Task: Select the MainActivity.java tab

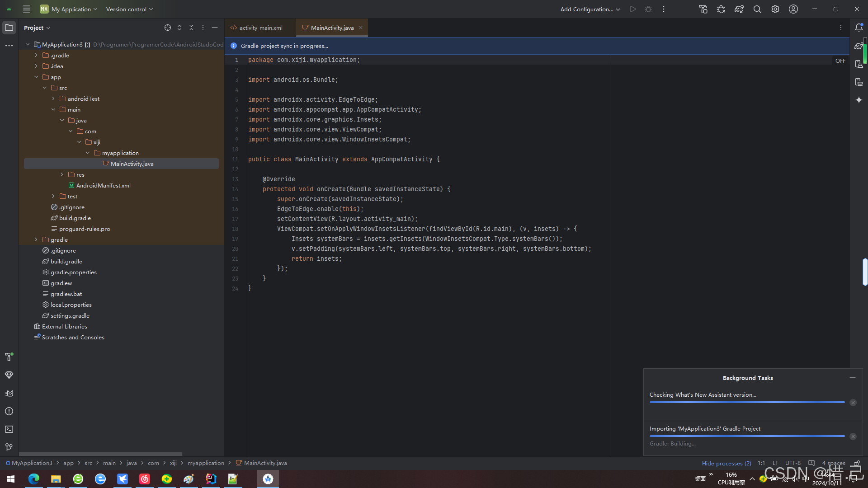Action: (x=332, y=28)
